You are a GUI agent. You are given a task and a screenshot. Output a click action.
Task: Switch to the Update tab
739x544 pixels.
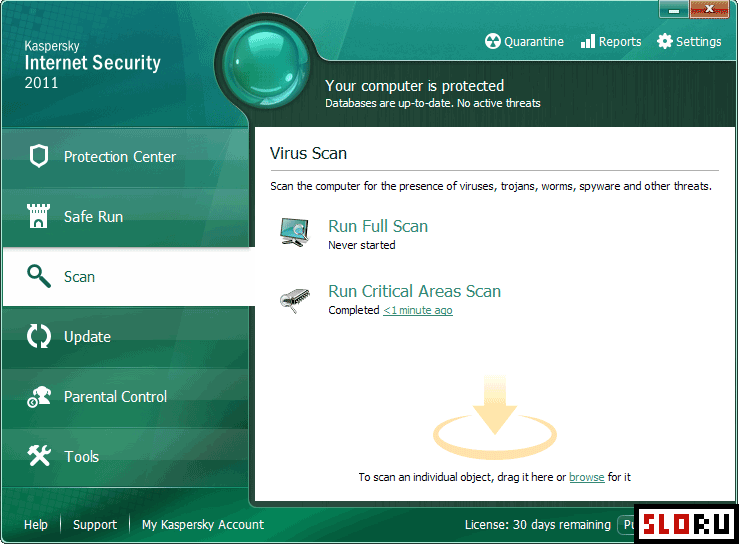coord(125,337)
